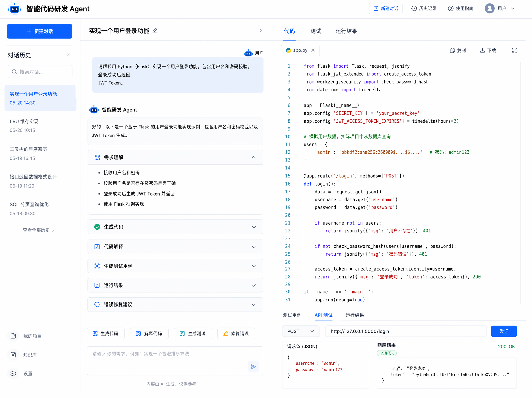Switch to the 运行结果 top tab
Image resolution: width=532 pixels, height=398 pixels.
click(x=346, y=31)
